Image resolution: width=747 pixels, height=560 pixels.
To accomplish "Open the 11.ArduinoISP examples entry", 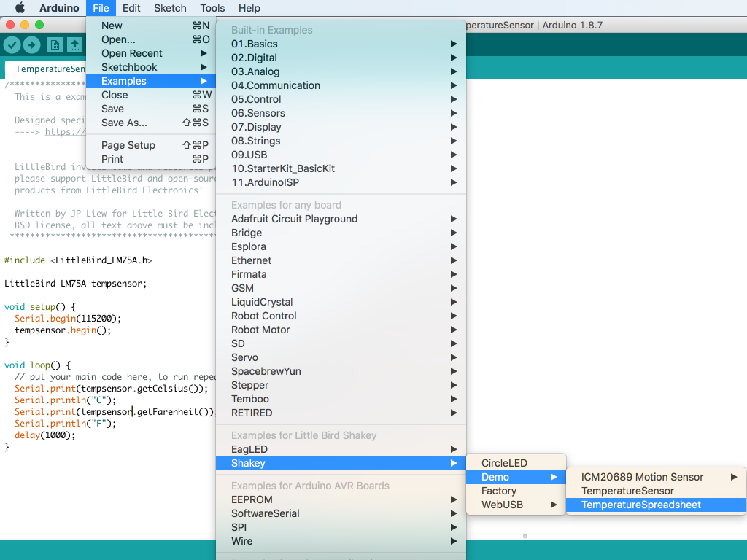I will click(x=341, y=182).
